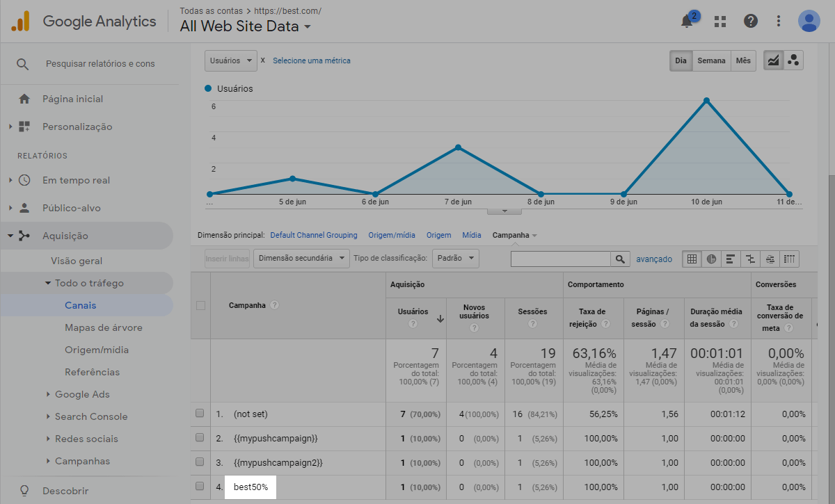835x504 pixels.
Task: Select the Origem primary dimension link
Action: pyautogui.click(x=438, y=235)
